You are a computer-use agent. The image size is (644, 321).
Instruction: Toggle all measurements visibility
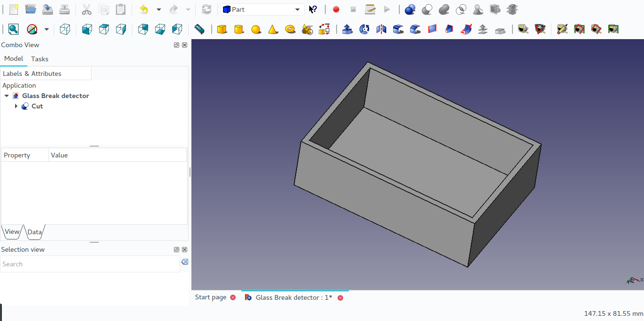coord(579,29)
